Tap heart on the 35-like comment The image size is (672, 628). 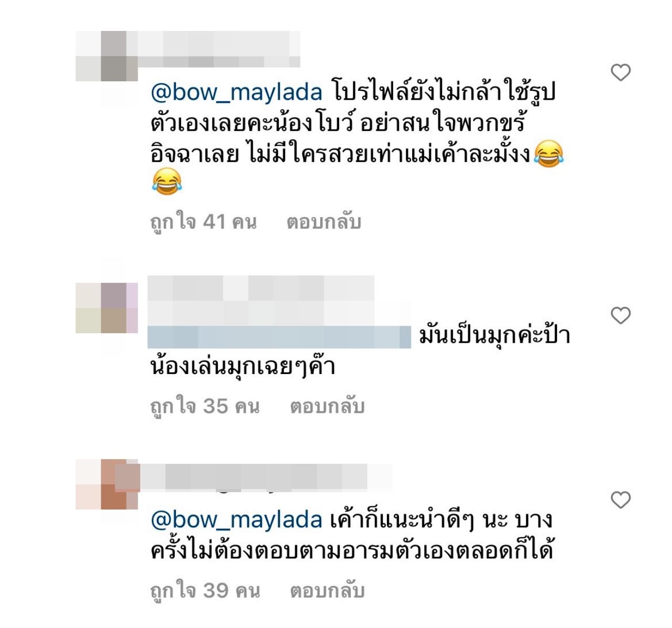click(621, 315)
